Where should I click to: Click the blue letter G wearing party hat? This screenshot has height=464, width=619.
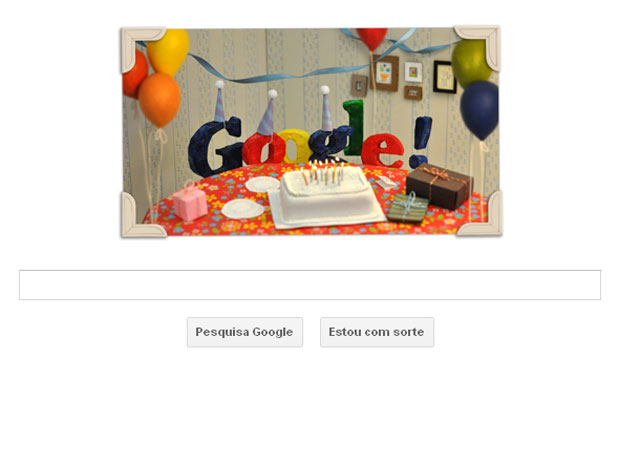pyautogui.click(x=214, y=146)
